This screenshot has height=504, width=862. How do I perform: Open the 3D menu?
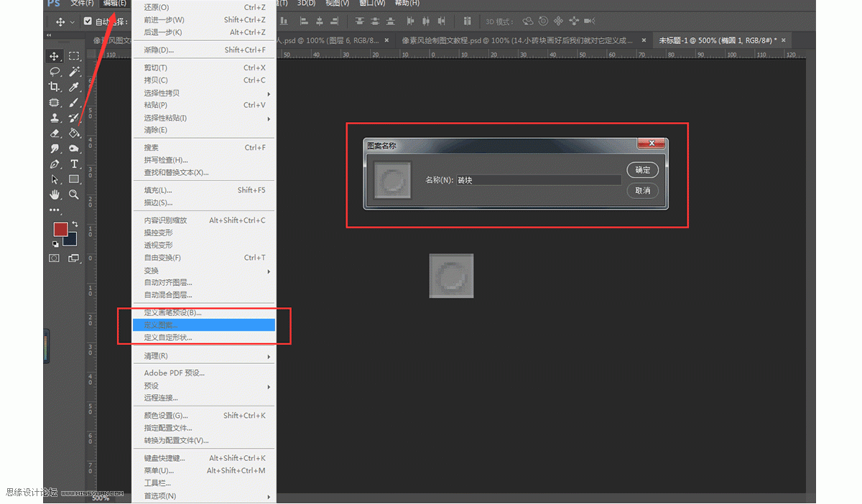[306, 4]
